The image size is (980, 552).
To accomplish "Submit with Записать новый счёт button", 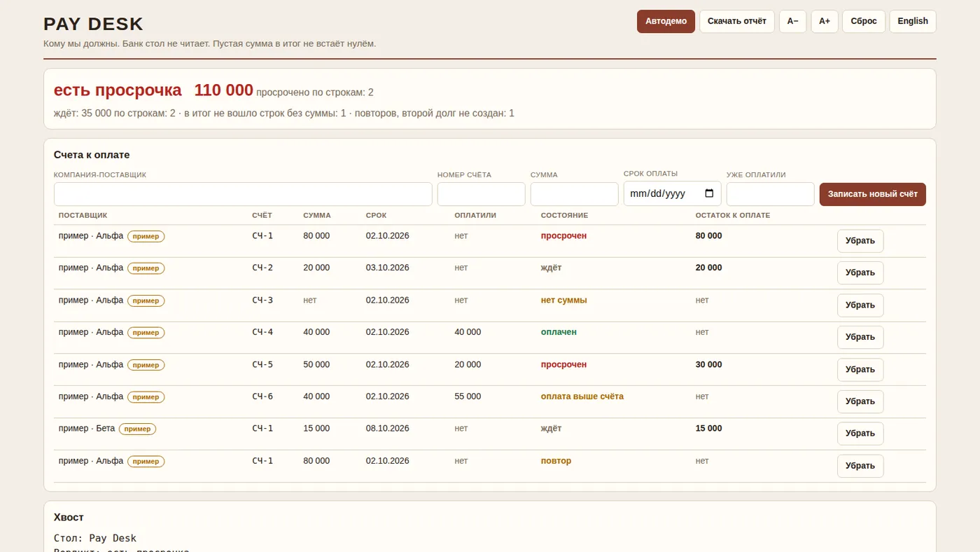I will (872, 194).
